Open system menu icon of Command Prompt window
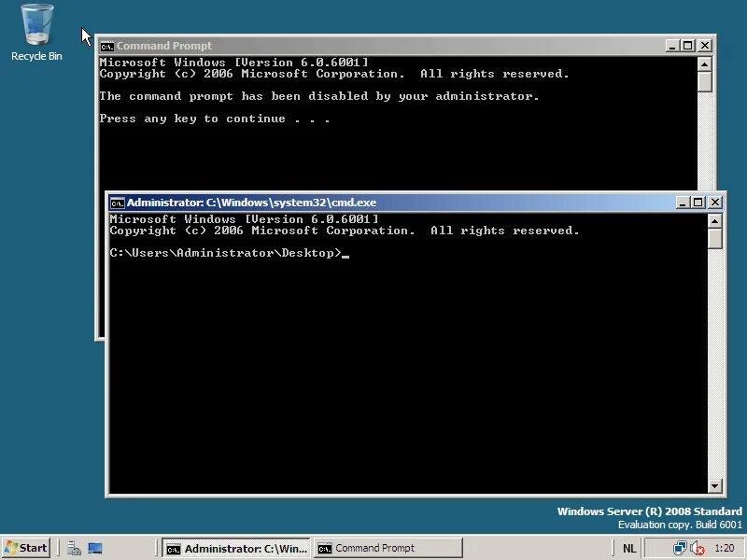747x560 pixels. click(x=107, y=46)
